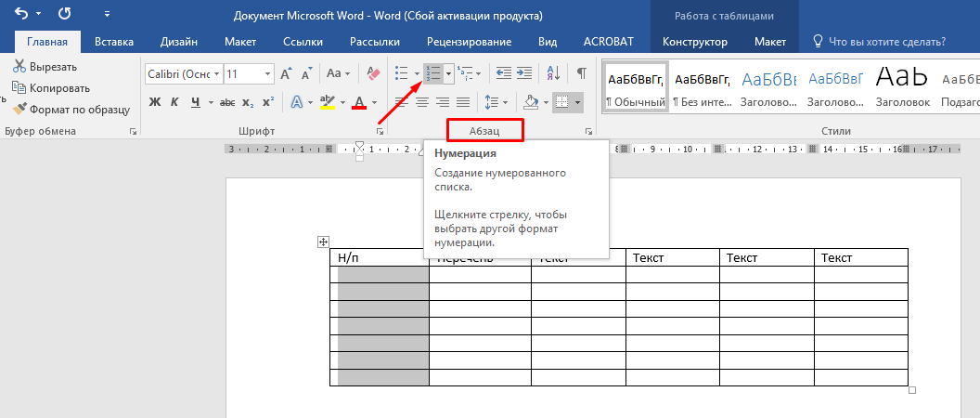Apply Без интервала style
980x418 pixels.
702,87
